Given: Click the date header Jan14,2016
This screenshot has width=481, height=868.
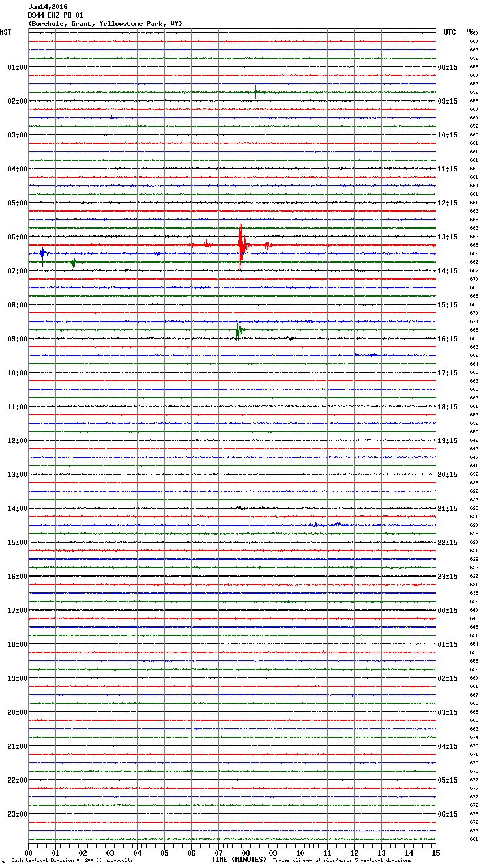Looking at the screenshot, I should click(48, 7).
